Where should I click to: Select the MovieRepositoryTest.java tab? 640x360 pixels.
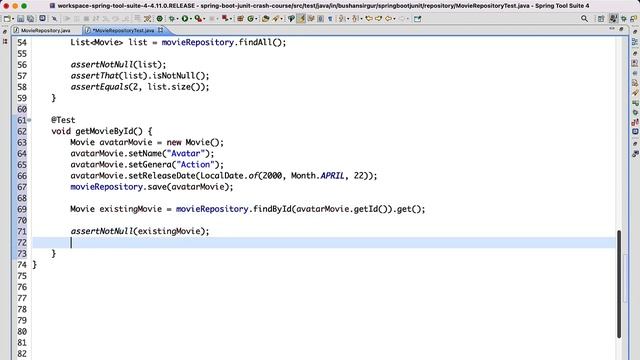[x=122, y=31]
